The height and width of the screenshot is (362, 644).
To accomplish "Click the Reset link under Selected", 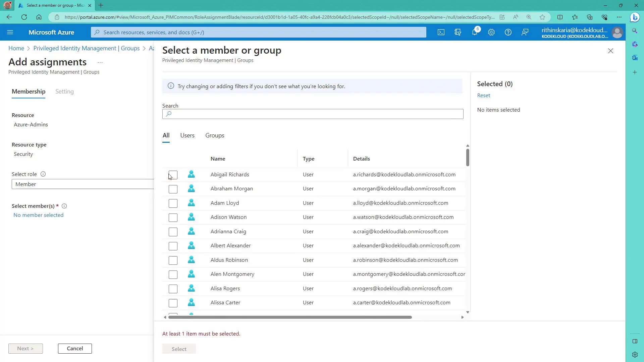I will pos(483,96).
